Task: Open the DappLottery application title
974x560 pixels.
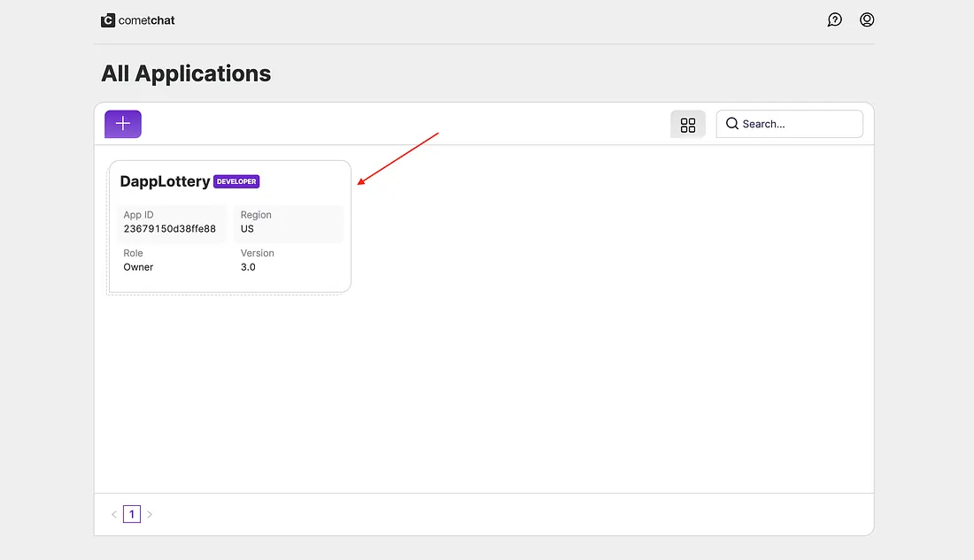Action: pos(165,181)
